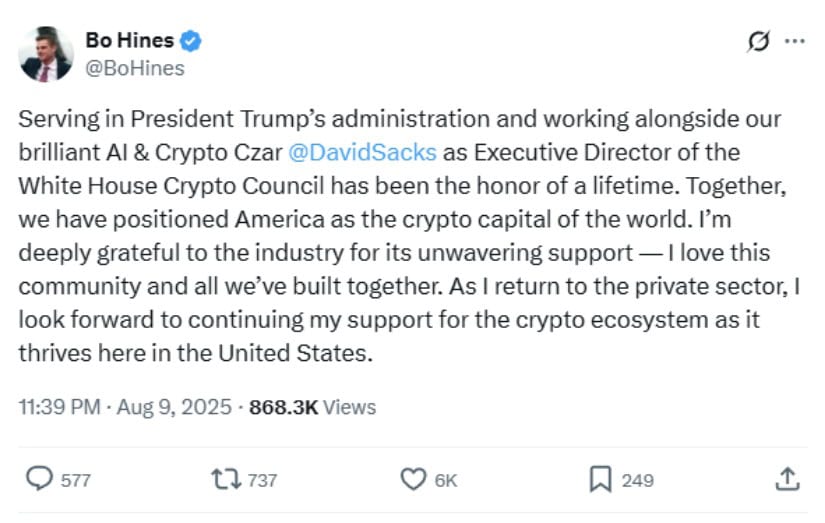Click the Grok explain post icon
Screen dimensions: 825x523
tap(758, 41)
